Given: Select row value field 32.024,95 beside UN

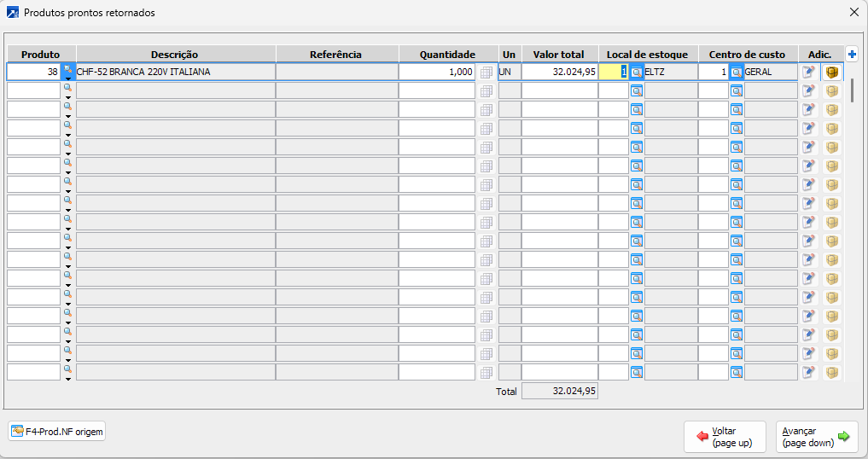Looking at the screenshot, I should click(559, 72).
